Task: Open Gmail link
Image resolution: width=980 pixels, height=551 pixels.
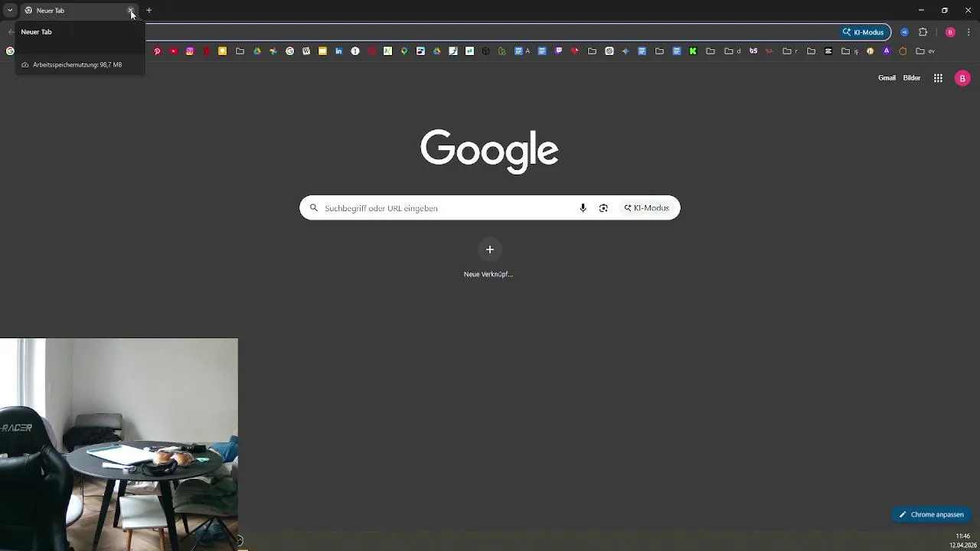Action: pos(887,78)
